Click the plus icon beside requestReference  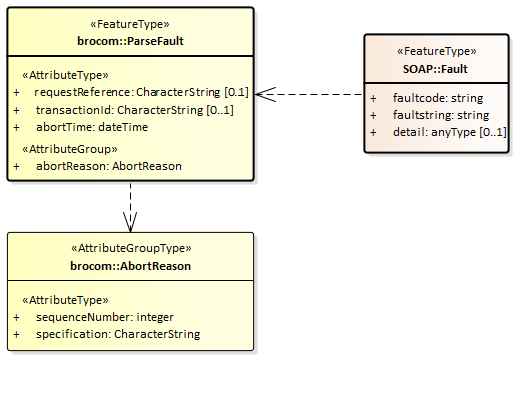point(16,92)
